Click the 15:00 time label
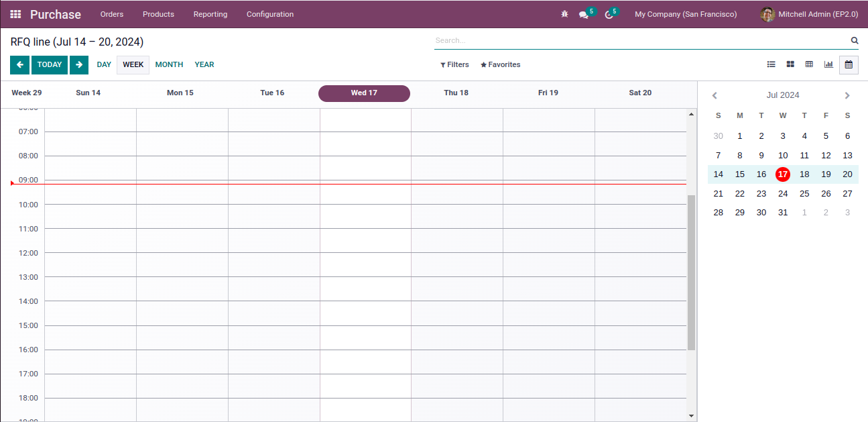 (29, 325)
